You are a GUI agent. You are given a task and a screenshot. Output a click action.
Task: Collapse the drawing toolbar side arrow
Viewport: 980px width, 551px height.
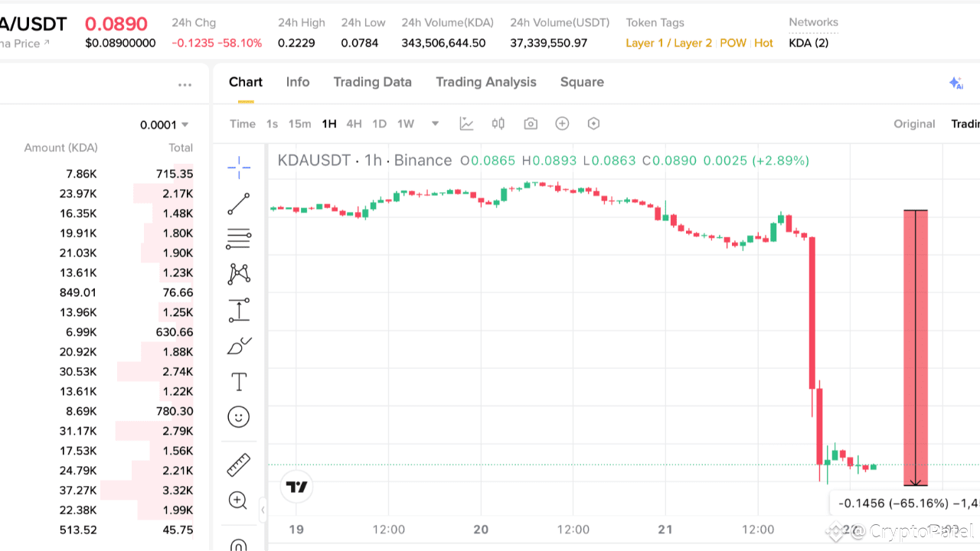pyautogui.click(x=263, y=509)
